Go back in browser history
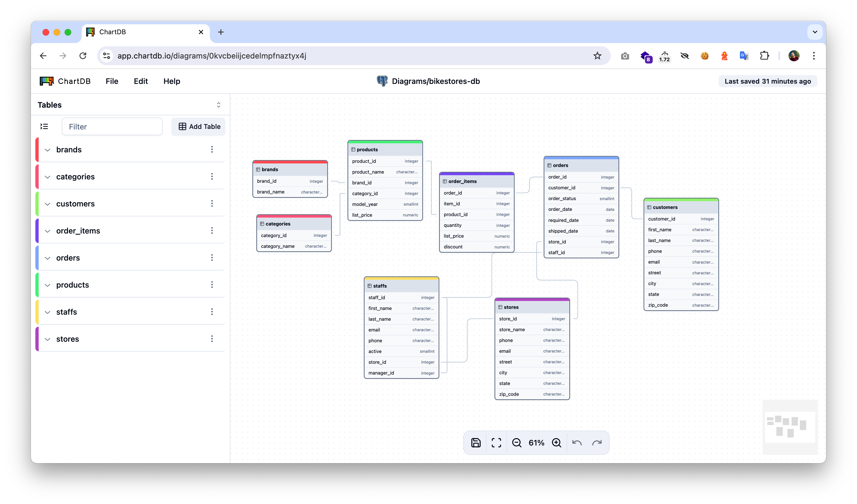Screen dimensions: 857x504 [43, 56]
